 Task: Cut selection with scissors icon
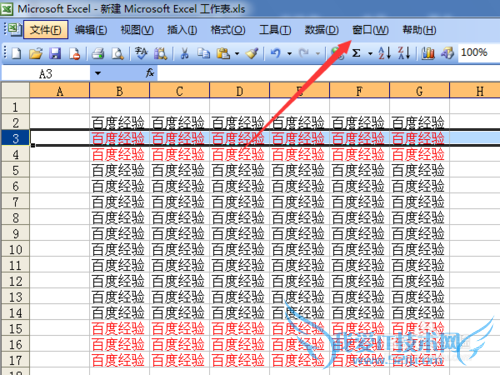pos(184,53)
